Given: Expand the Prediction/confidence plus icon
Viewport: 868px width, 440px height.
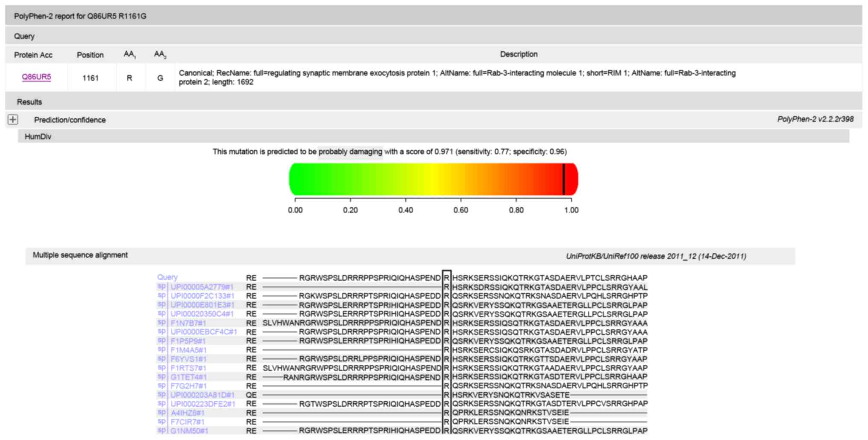Looking at the screenshot, I should [x=13, y=120].
